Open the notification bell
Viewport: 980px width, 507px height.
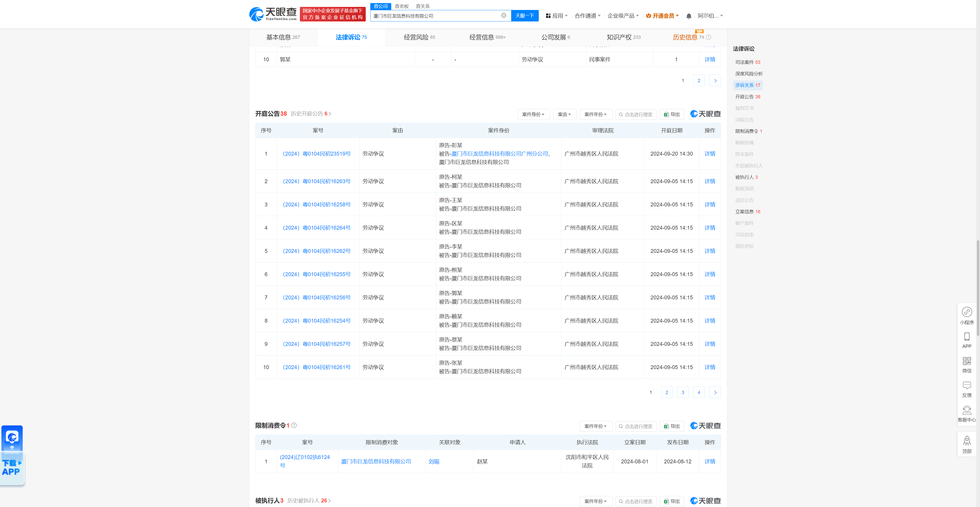(689, 16)
